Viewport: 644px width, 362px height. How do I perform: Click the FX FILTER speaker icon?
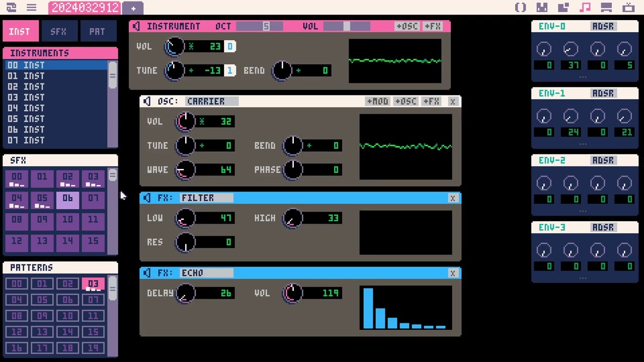click(146, 198)
